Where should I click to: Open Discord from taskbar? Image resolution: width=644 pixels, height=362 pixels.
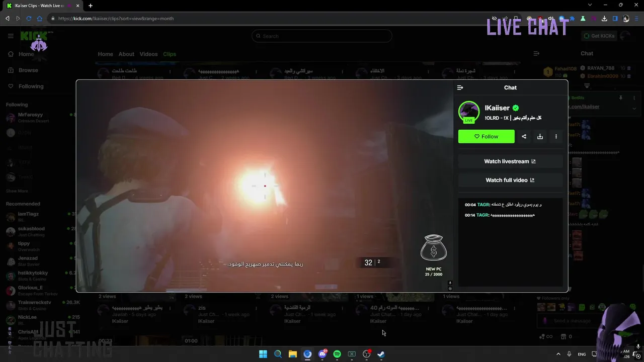tap(323, 354)
